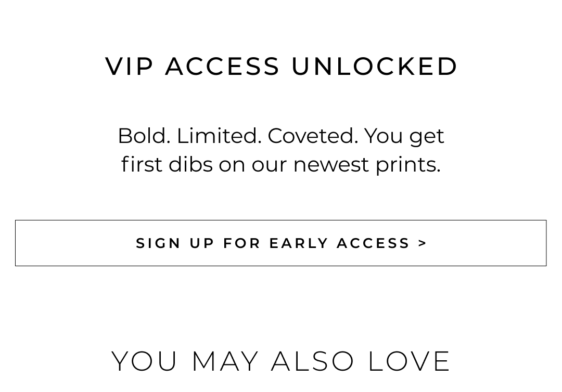This screenshot has height=392, width=562.
Task: Click the "first dibs" text
Action: click(167, 164)
